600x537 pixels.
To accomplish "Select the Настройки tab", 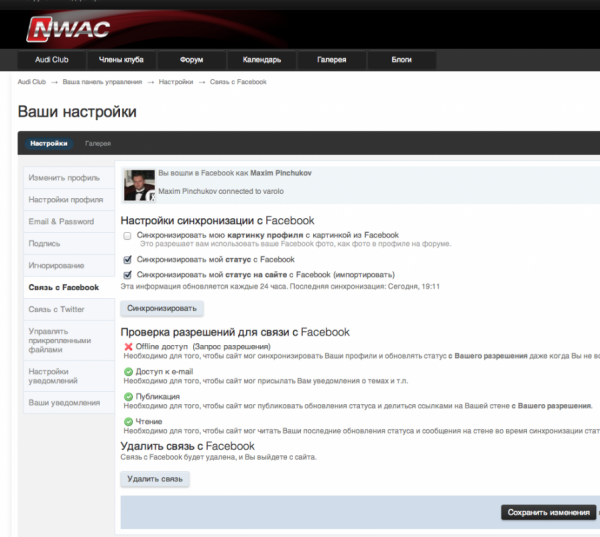I will (49, 144).
